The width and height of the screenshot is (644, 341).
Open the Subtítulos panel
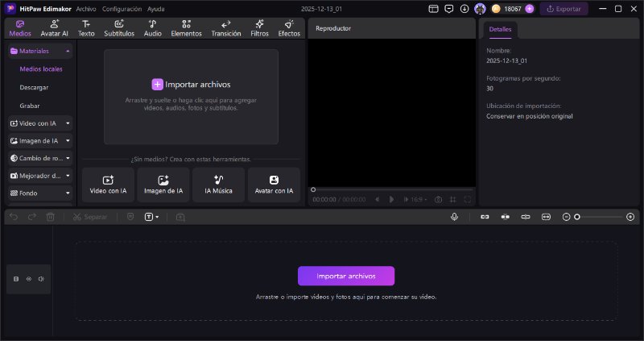(x=119, y=28)
